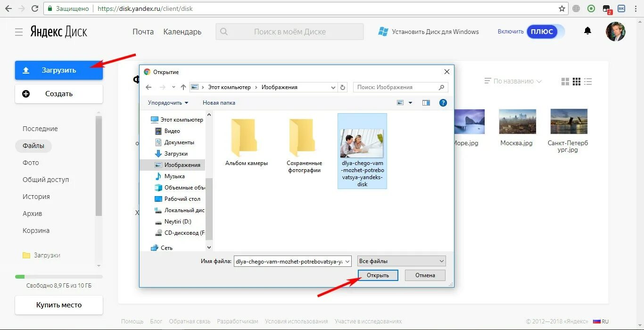
Task: Click the Установить Диск для Windows link
Action: coord(435,32)
